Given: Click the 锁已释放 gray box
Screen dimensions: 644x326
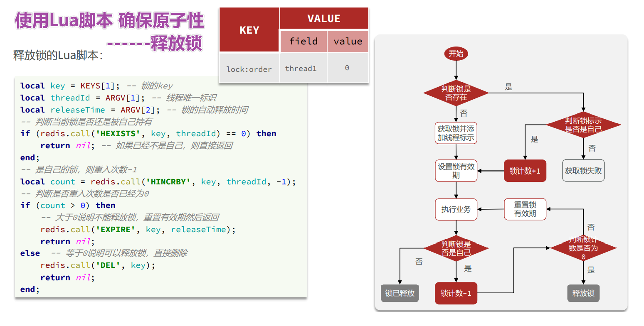Looking at the screenshot, I should [x=400, y=293].
